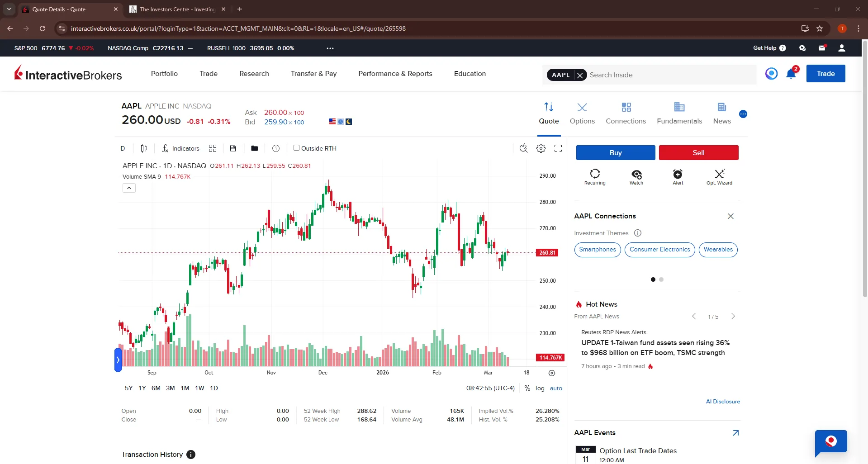Open the messages envelope in top bar
The image size is (868, 464).
(x=822, y=48)
